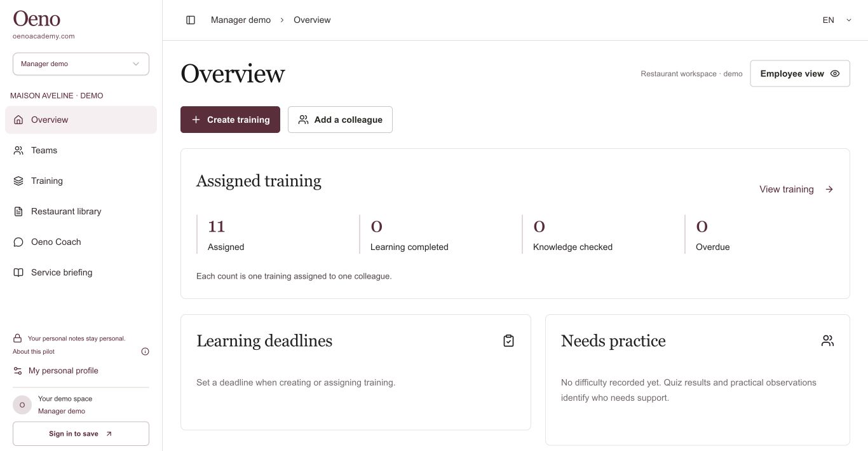Viewport: 868px width, 451px height.
Task: Click the Oeno logo
Action: [37, 18]
